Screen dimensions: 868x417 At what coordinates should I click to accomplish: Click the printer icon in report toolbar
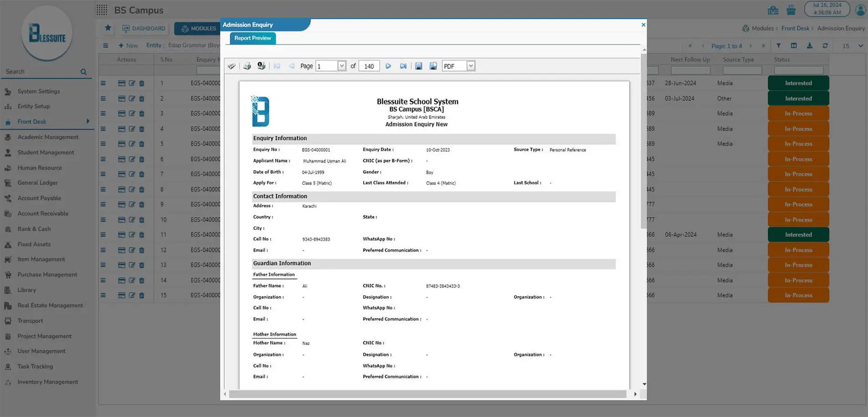247,66
